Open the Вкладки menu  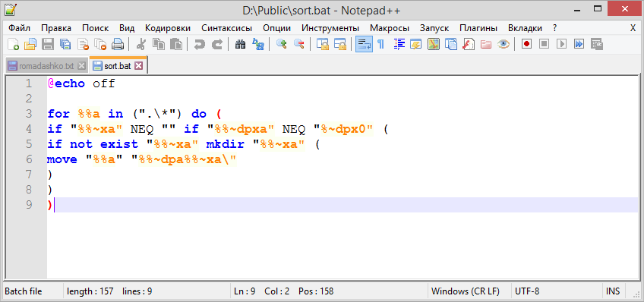point(525,28)
